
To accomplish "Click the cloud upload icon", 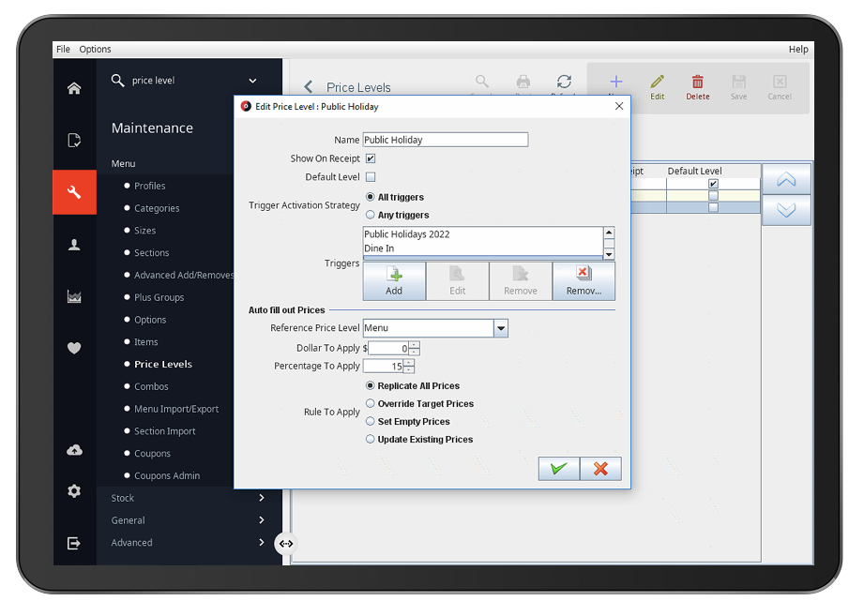I will click(x=74, y=450).
